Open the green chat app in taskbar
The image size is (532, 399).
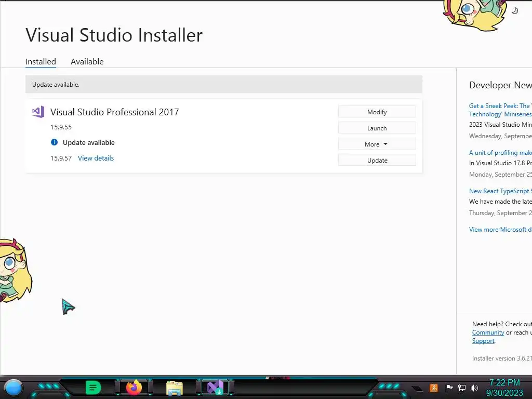coord(93,388)
